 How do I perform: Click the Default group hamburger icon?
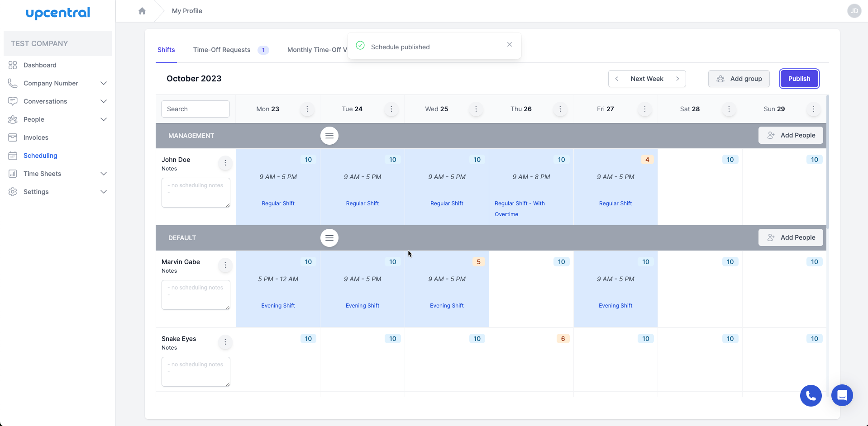tap(329, 238)
